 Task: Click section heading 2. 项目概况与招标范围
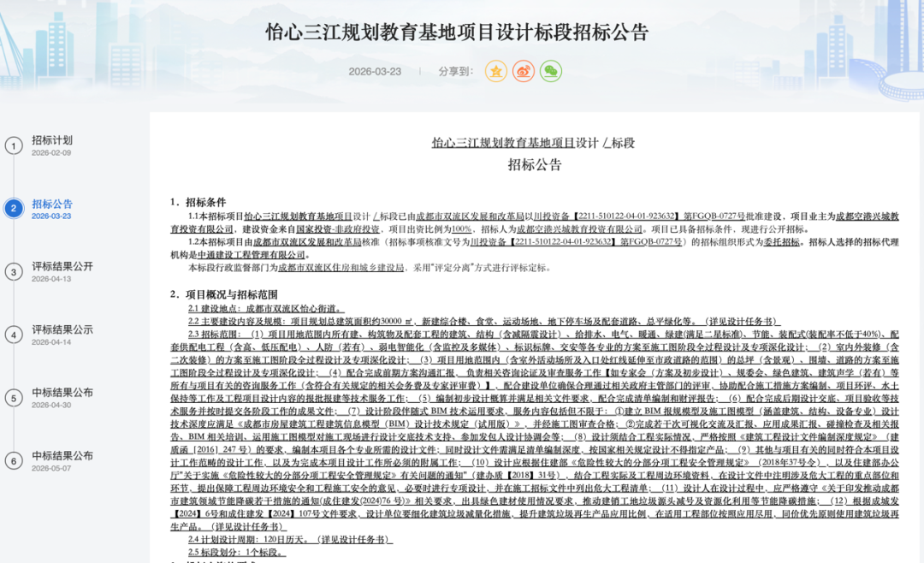point(224,294)
